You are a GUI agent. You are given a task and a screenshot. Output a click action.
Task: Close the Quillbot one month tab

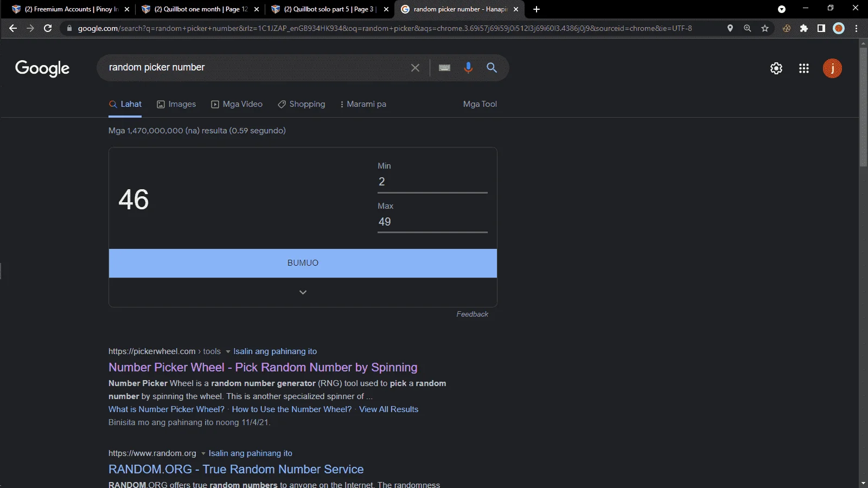[257, 9]
